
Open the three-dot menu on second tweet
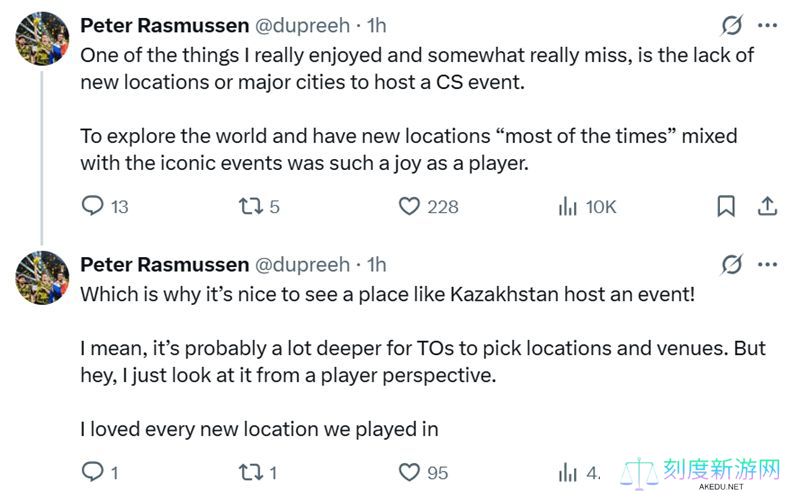767,264
